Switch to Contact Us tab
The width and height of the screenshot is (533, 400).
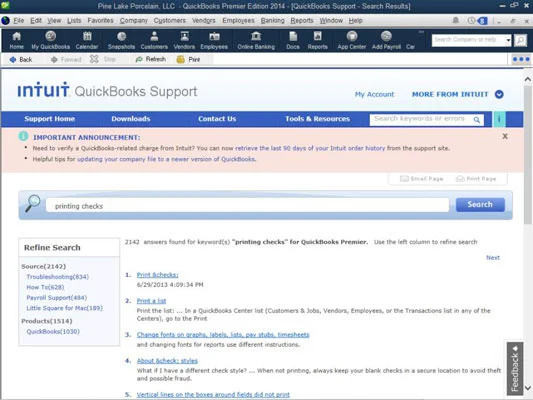click(217, 119)
